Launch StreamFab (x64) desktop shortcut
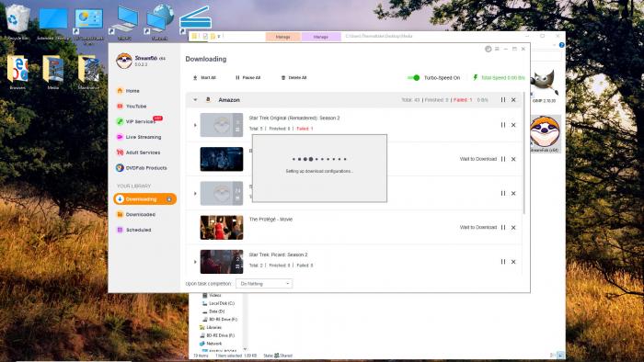 coord(545,134)
